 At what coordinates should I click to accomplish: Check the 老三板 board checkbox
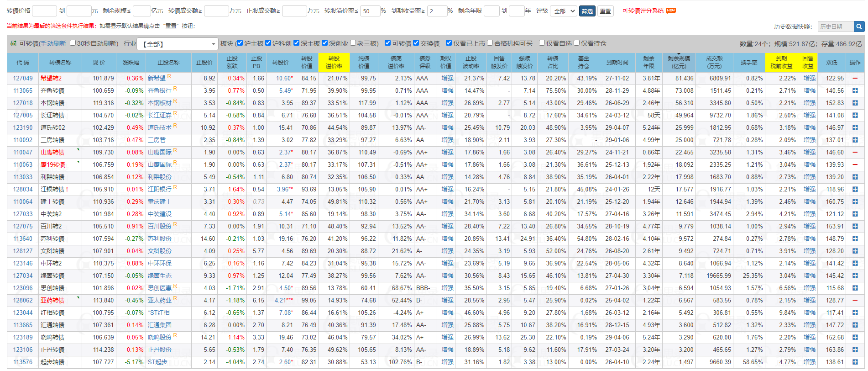353,43
